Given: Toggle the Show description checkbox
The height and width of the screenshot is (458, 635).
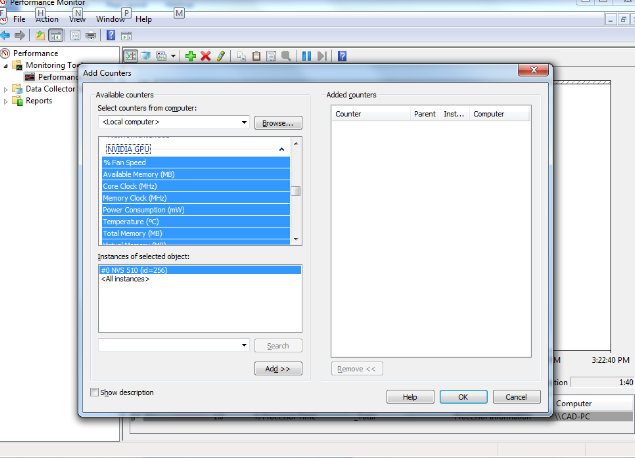Looking at the screenshot, I should pyautogui.click(x=95, y=393).
